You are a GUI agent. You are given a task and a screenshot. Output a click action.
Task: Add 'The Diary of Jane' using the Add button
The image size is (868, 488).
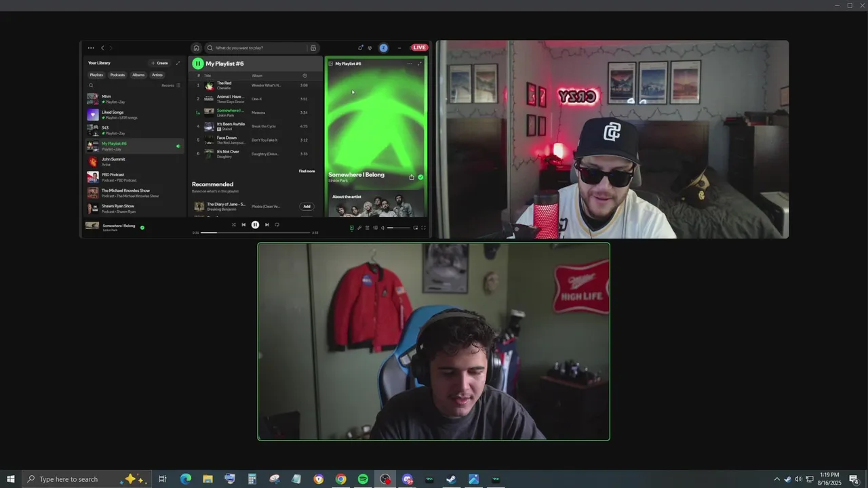[x=307, y=207]
